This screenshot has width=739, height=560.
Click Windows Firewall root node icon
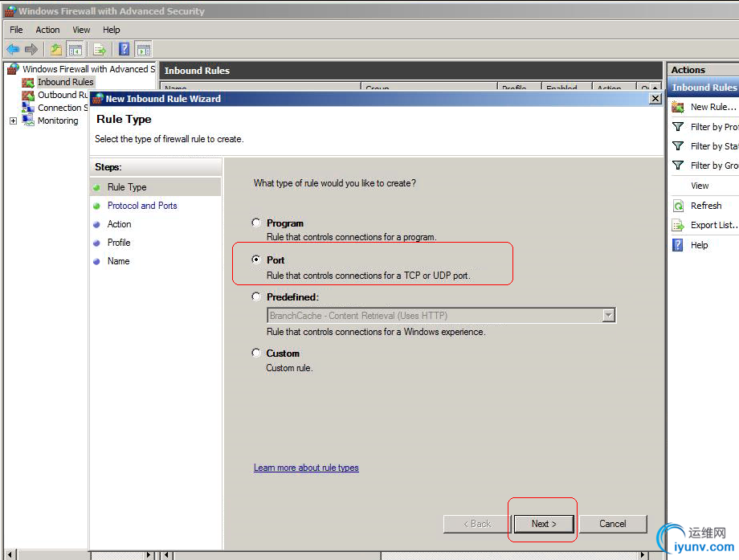[13, 69]
